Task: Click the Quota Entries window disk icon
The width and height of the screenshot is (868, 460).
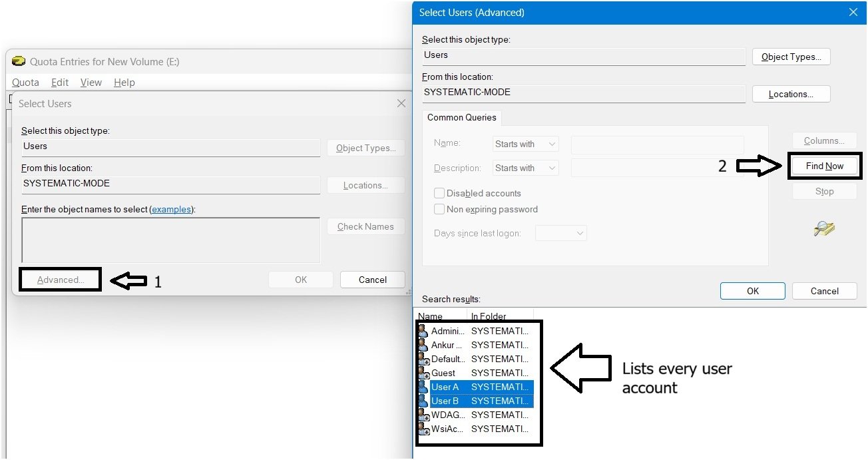Action: [19, 62]
